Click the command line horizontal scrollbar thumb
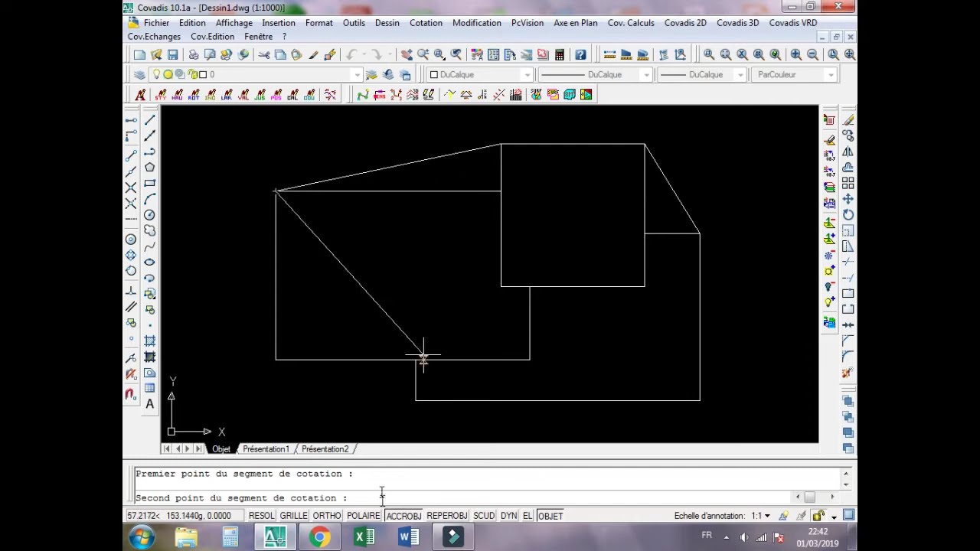 click(x=809, y=497)
